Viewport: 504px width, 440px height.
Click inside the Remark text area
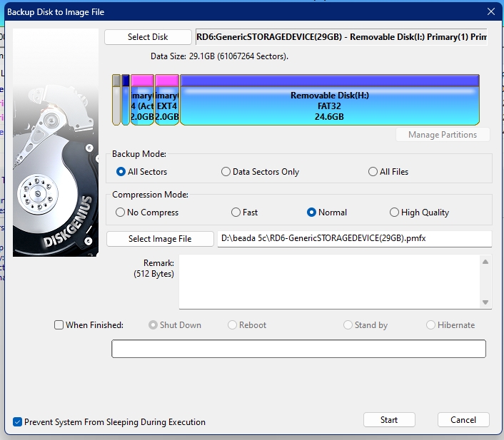point(328,282)
